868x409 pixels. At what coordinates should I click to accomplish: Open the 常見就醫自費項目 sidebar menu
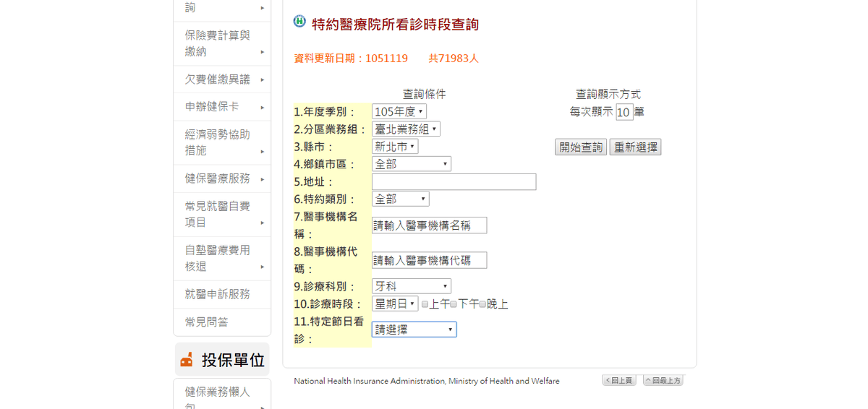pyautogui.click(x=222, y=214)
